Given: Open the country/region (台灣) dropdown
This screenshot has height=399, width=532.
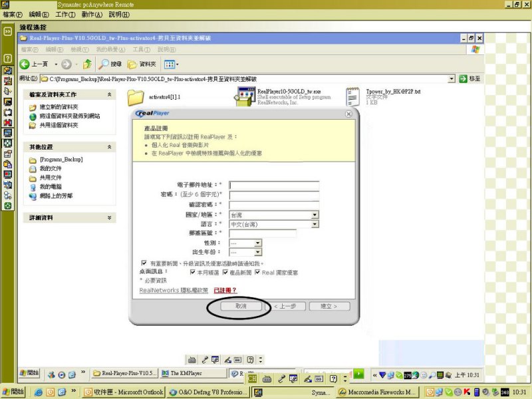Looking at the screenshot, I should (315, 215).
